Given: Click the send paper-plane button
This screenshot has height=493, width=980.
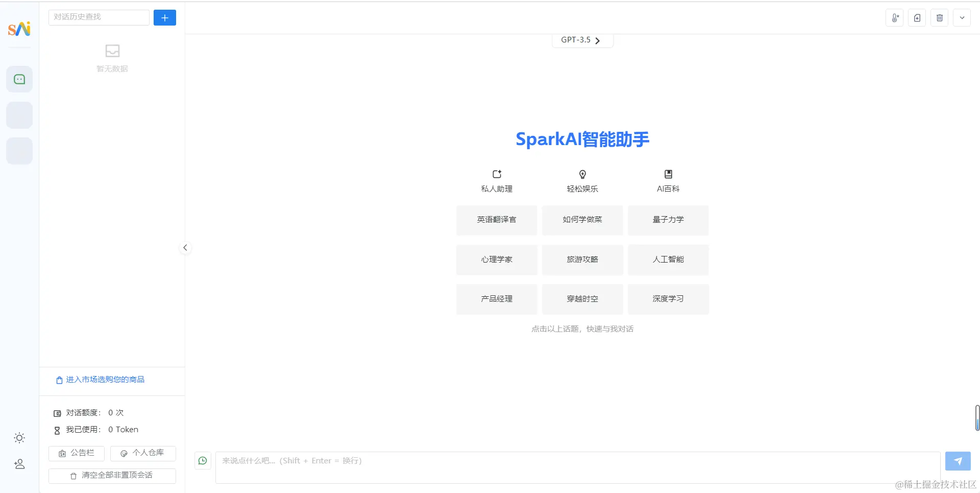Looking at the screenshot, I should pos(958,461).
